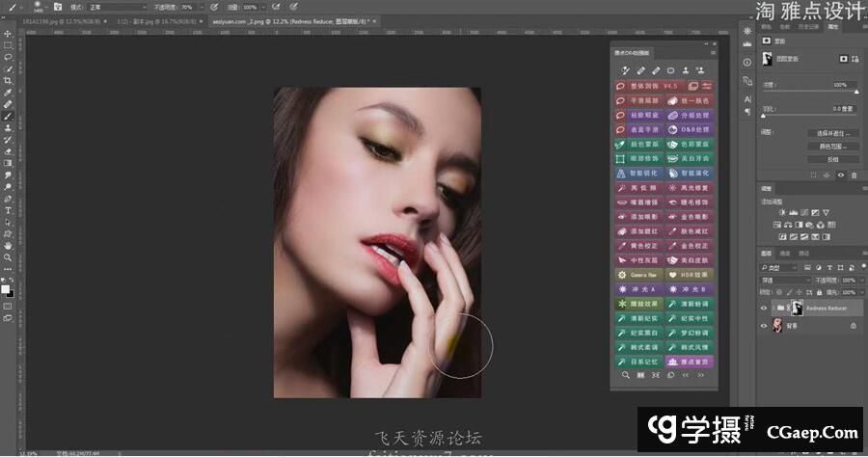This screenshot has width=868, height=457.
Task: Select the Type tool
Action: tap(8, 209)
